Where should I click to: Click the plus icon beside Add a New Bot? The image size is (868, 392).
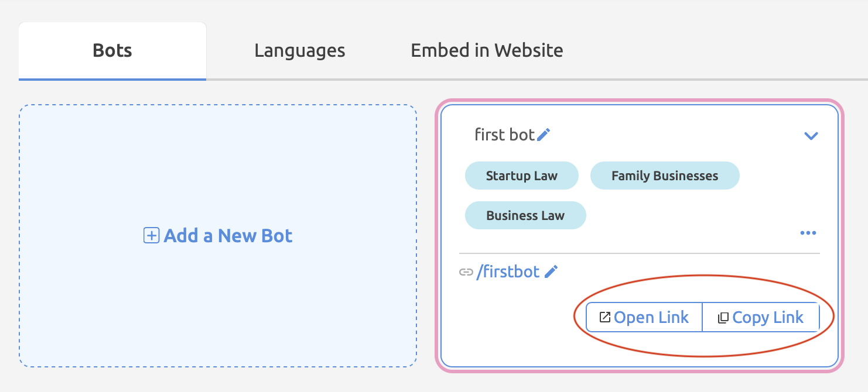pos(151,236)
